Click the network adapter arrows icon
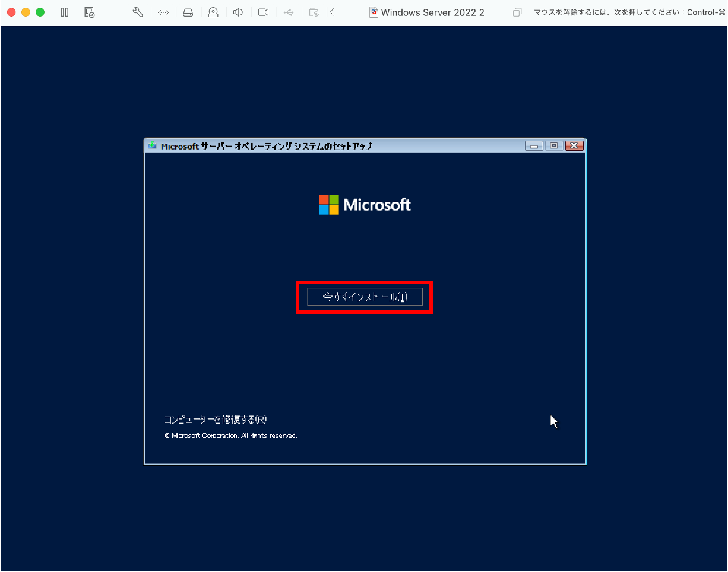This screenshot has height=572, width=728. click(163, 12)
